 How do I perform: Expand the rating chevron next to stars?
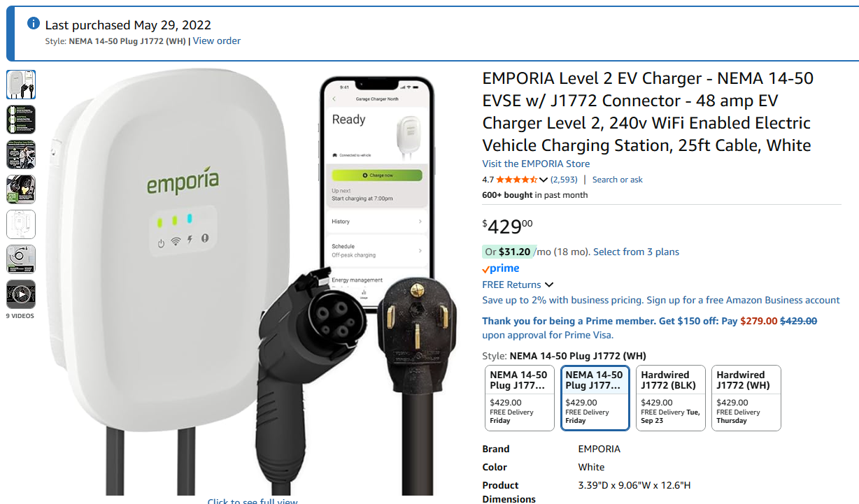tap(544, 180)
